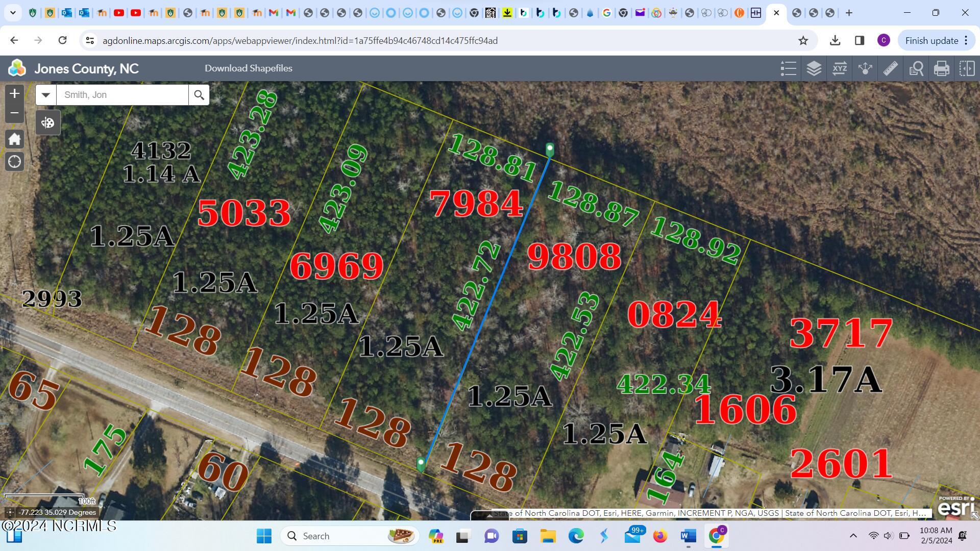Open the Print widget
980x551 pixels.
tap(941, 68)
